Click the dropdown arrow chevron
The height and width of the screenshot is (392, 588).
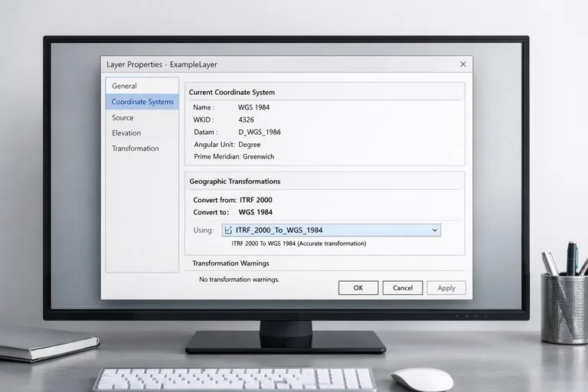(435, 230)
